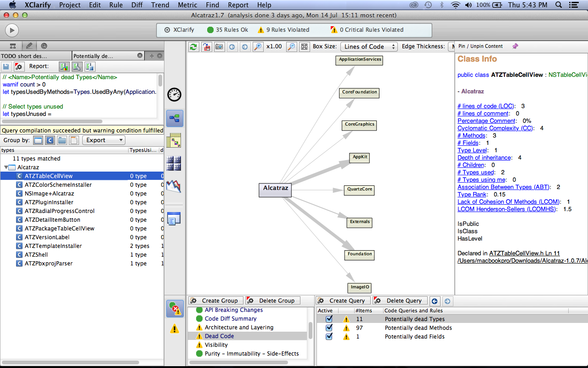Screen dimensions: 588x368
Task: Open the Metric menu
Action: (187, 5)
